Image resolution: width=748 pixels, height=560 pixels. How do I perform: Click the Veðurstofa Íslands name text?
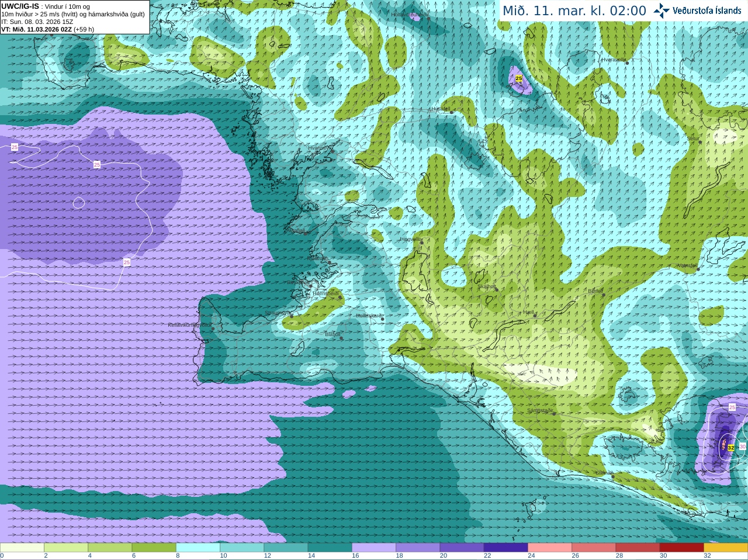click(x=707, y=11)
